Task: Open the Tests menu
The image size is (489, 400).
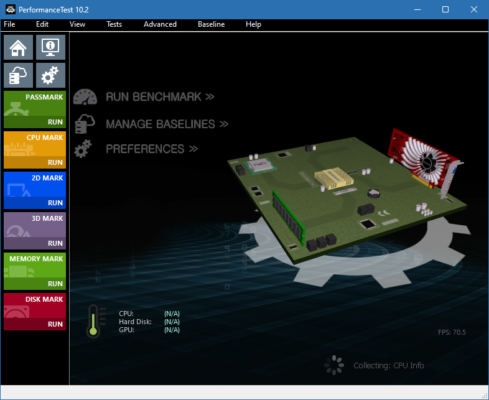Action: [114, 24]
